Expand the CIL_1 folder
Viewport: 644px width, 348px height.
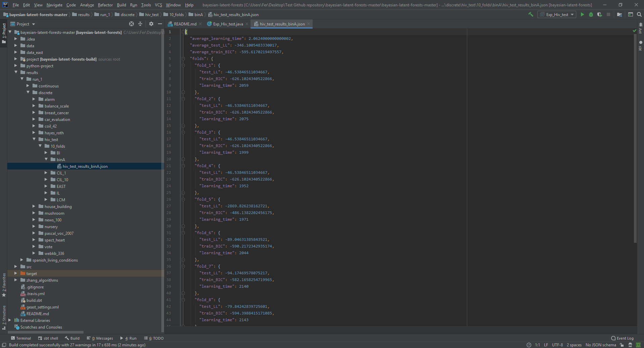(46, 173)
